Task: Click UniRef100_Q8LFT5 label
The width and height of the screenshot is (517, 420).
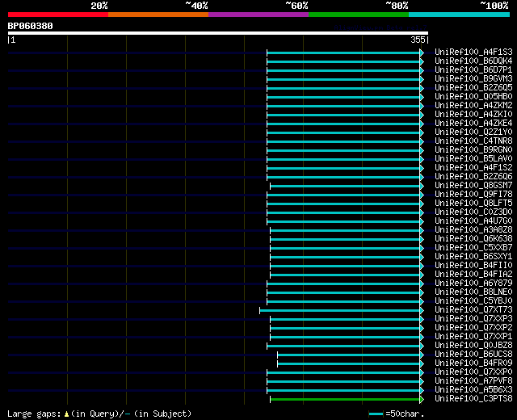Action: pos(473,204)
